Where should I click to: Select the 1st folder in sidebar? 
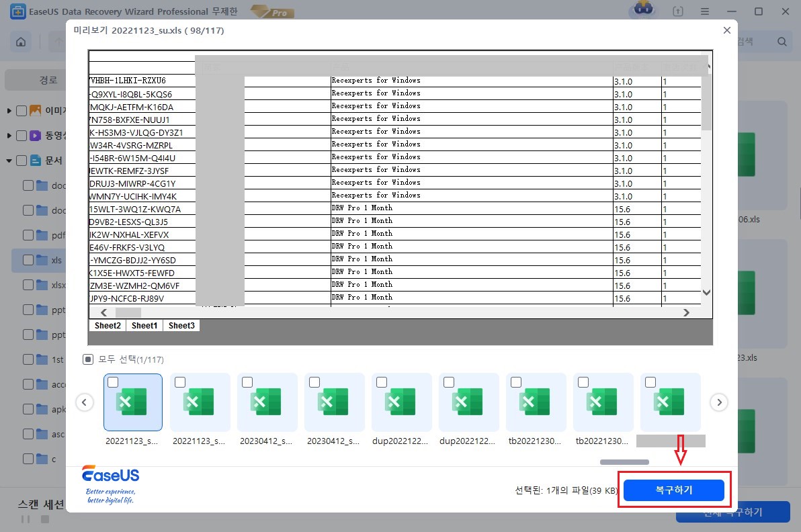(x=50, y=359)
